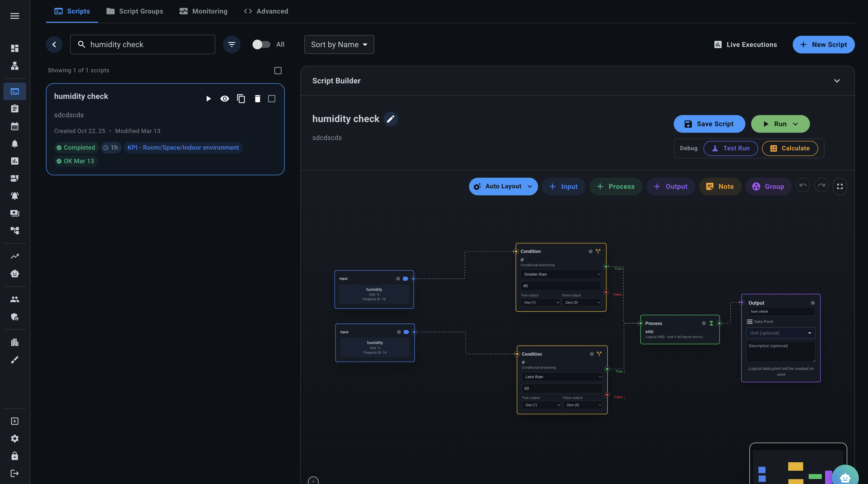Switch to the Script Groups tab
Screen dimensions: 868x484
(x=134, y=11)
